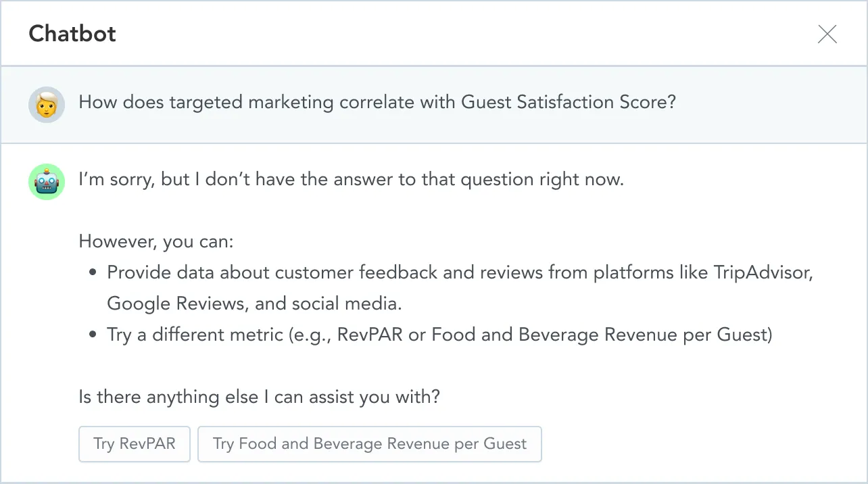Click the avatar beside the user's question
Viewport: 868px width, 484px height.
pos(46,105)
